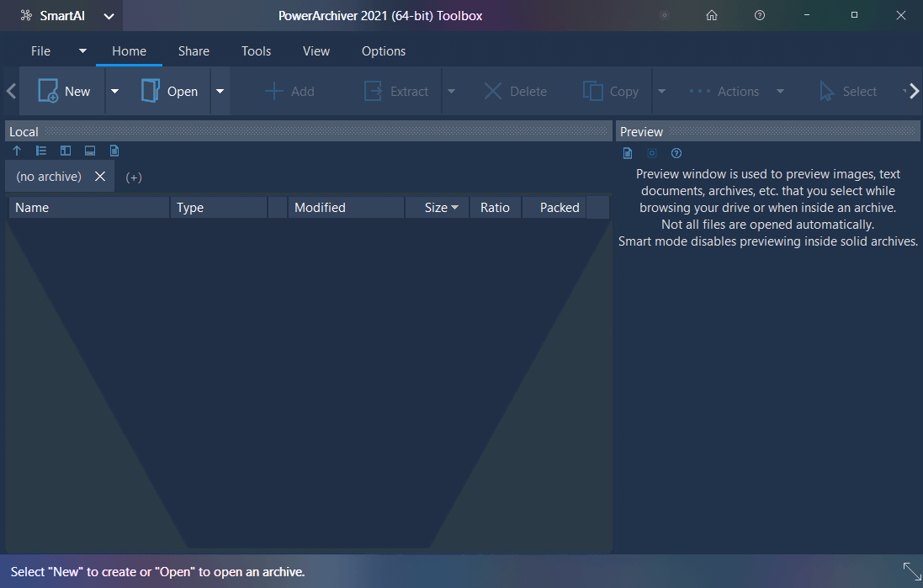Click the Preview panel title bar
This screenshot has height=588, width=923.
pos(767,131)
